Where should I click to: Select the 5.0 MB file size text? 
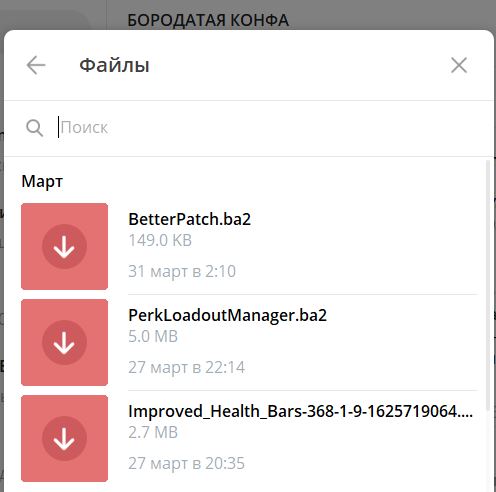153,336
